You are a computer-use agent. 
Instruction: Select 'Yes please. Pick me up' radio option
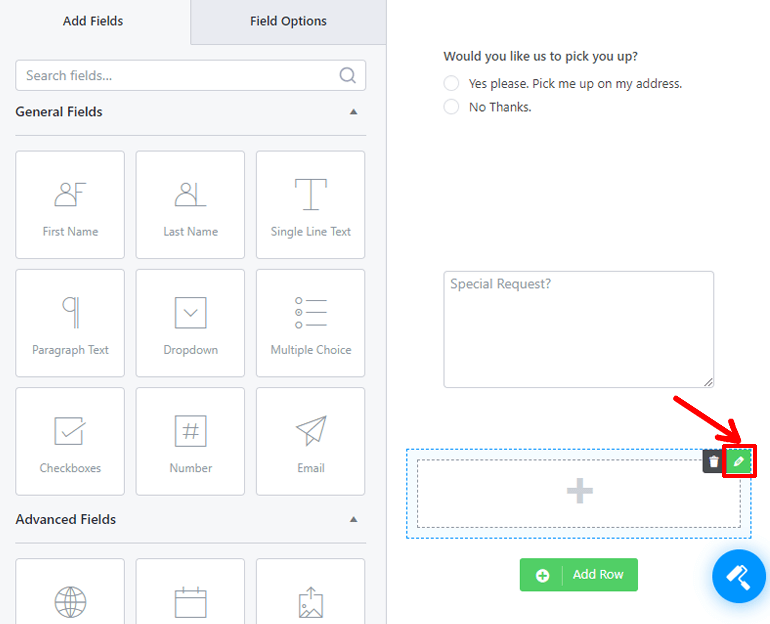click(451, 83)
